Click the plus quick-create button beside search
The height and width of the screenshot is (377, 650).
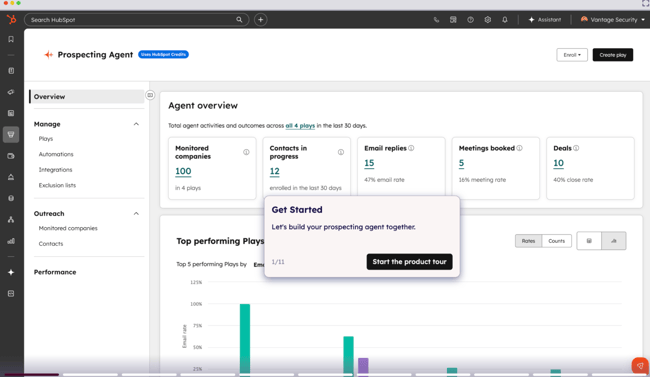260,19
